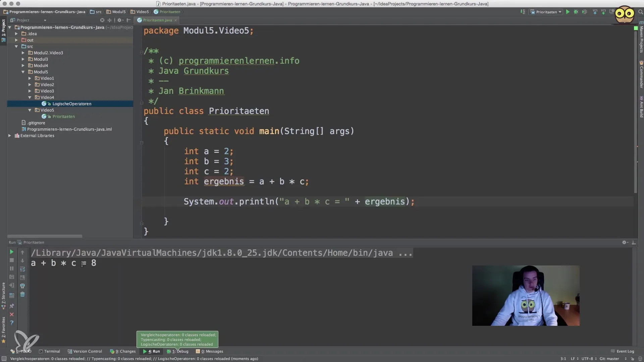Open the 4: Run tool window tab
The width and height of the screenshot is (644, 362).
point(151,351)
